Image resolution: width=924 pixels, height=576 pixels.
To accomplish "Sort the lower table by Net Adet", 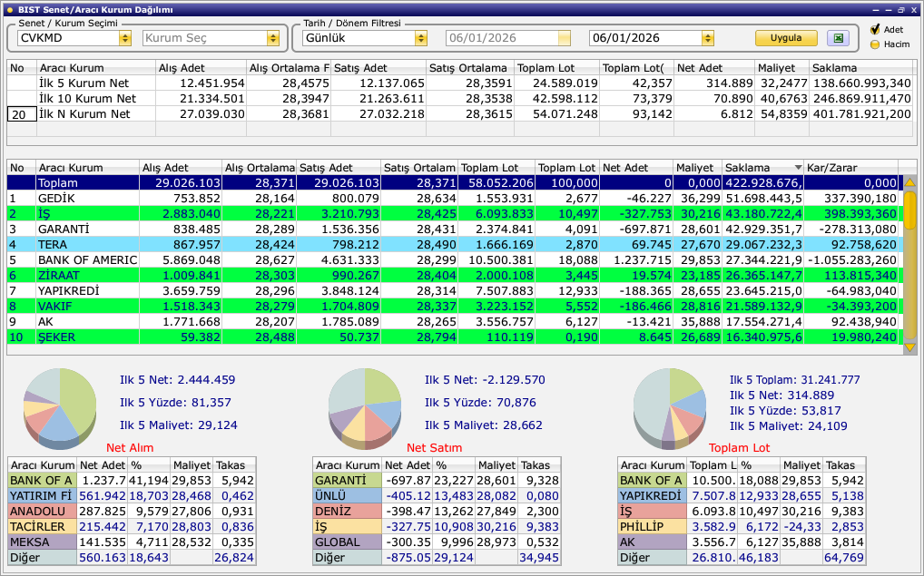I will point(636,168).
